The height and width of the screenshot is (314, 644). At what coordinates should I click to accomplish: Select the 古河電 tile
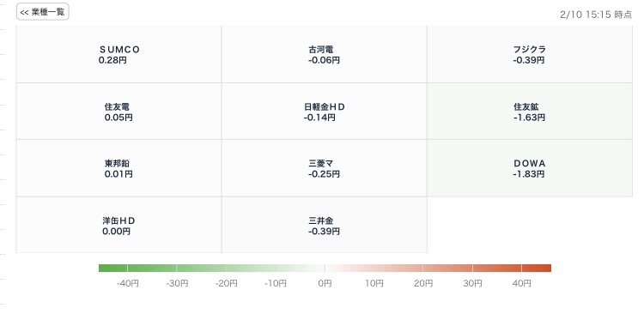pos(324,54)
